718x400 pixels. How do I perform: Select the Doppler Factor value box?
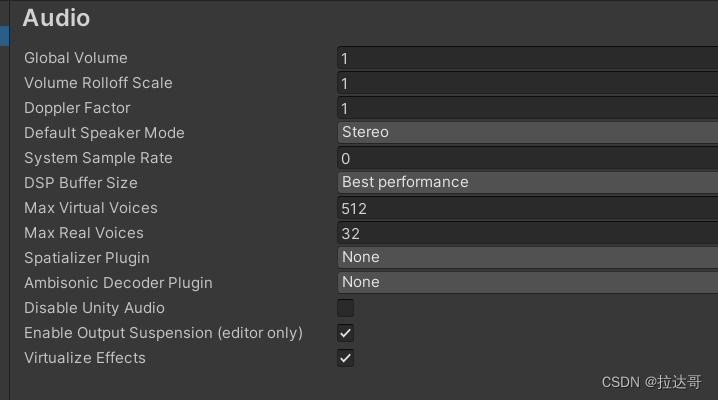pos(527,108)
